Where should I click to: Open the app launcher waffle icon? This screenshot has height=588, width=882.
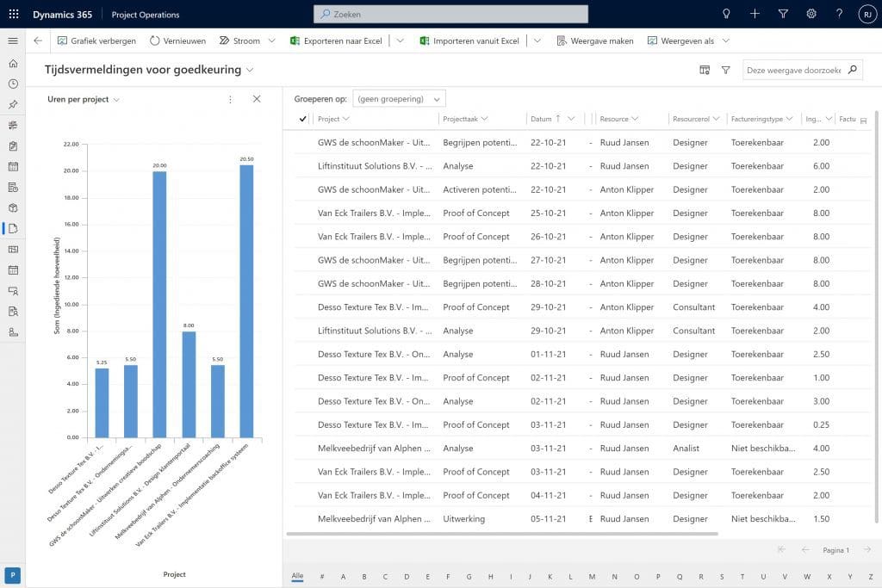[x=13, y=14]
